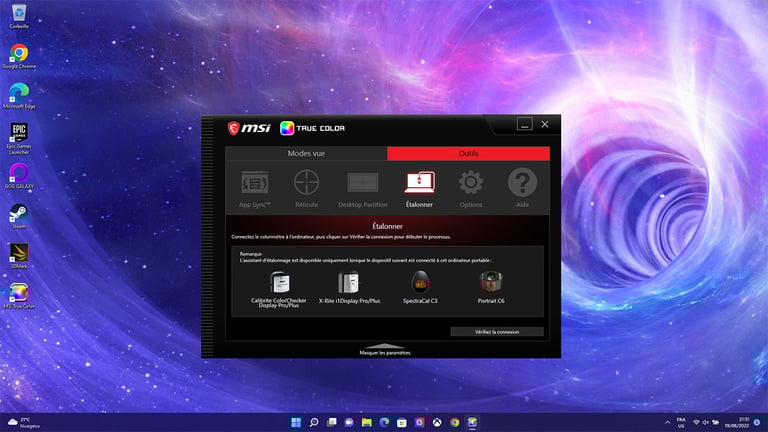Open the Desktop Partition tool
The height and width of the screenshot is (432, 768).
click(362, 189)
